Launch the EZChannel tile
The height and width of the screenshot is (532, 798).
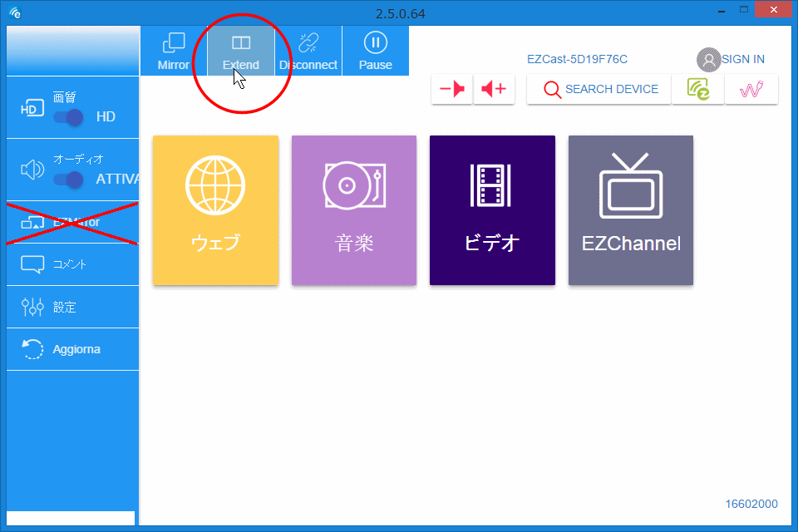(630, 210)
